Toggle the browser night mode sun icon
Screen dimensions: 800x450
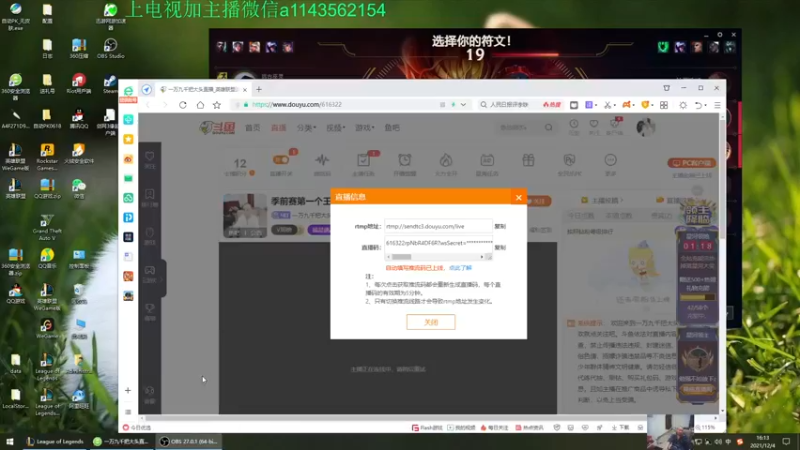683,105
